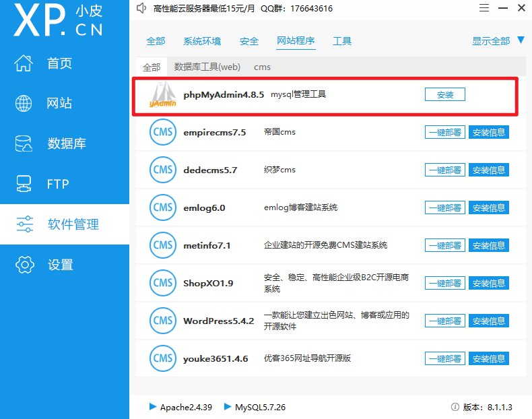532x419 pixels.
Task: Open the 设置 sidebar menu item
Action: point(61,265)
